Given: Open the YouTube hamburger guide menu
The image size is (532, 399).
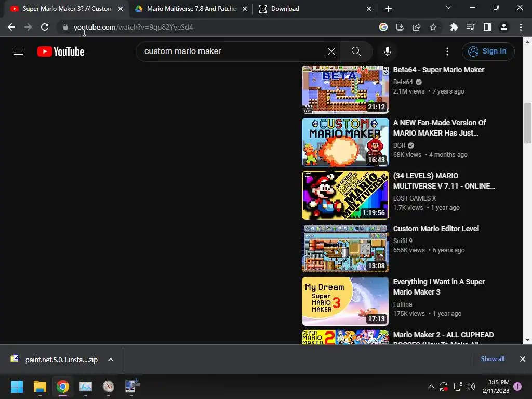Looking at the screenshot, I should tap(19, 51).
